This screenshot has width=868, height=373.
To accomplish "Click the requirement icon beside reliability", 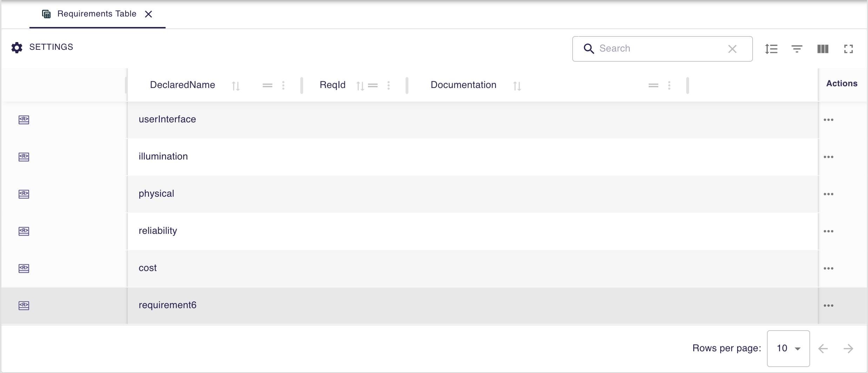I will [24, 231].
